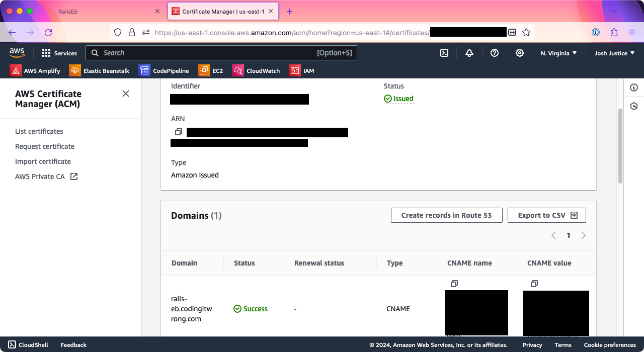This screenshot has height=352, width=644.
Task: Click the AWS logo home icon
Action: point(17,53)
